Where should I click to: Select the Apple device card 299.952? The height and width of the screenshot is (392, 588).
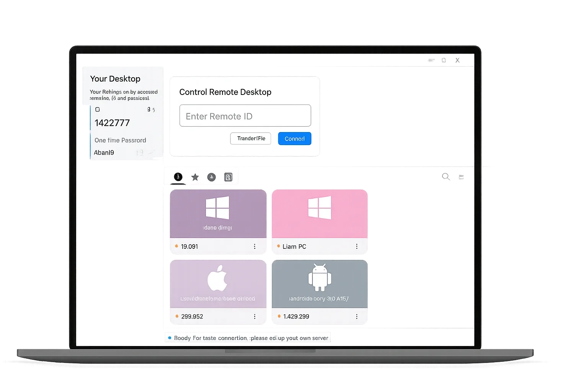[218, 284]
